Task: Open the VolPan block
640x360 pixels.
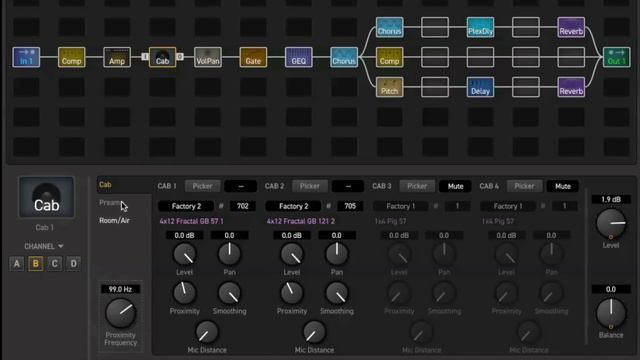Action: (x=208, y=57)
